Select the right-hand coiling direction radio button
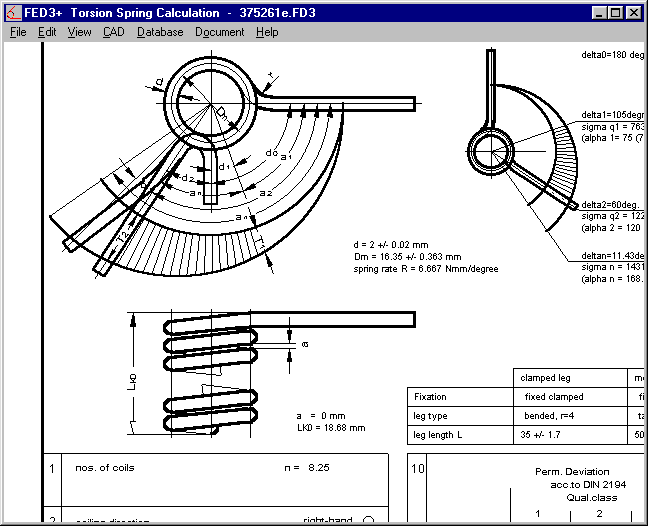648x526 pixels. pos(369,520)
